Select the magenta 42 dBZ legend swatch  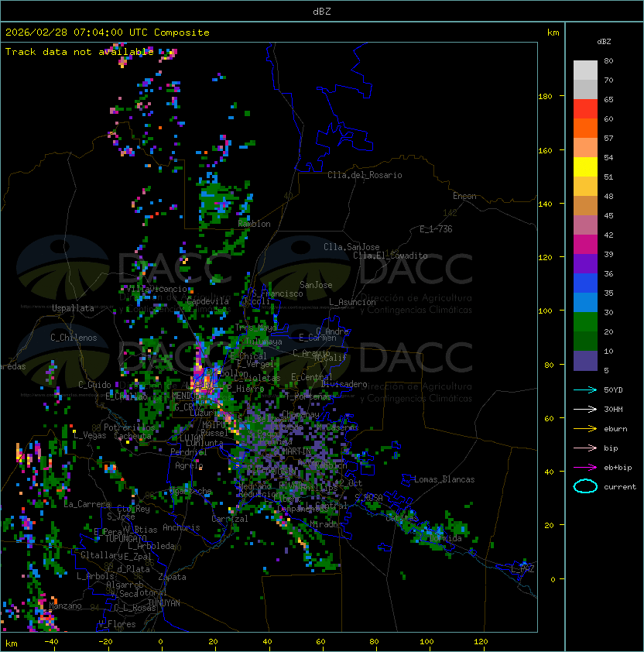[585, 245]
